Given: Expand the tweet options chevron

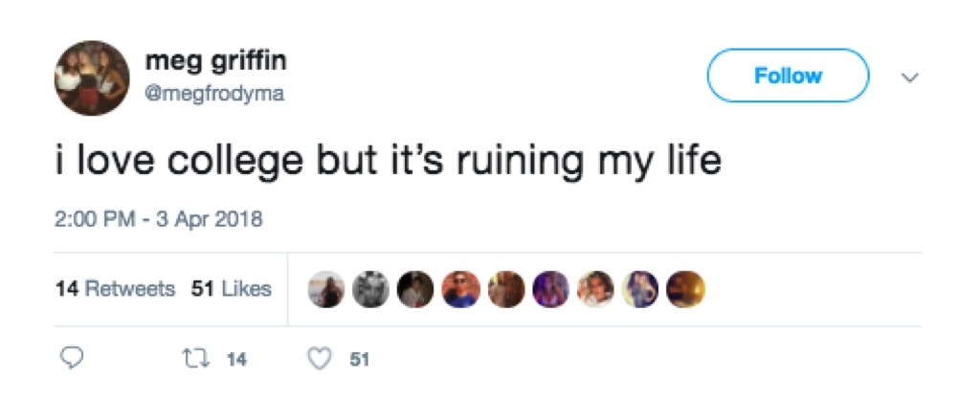Looking at the screenshot, I should (910, 77).
